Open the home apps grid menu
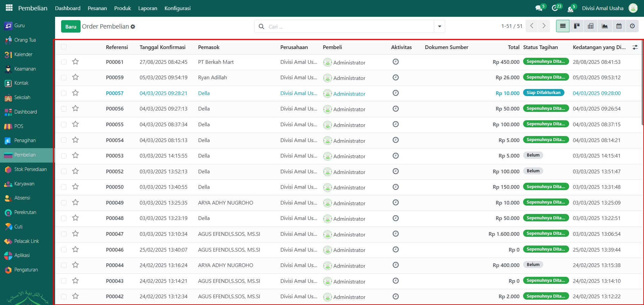The height and width of the screenshot is (305, 644). point(9,8)
